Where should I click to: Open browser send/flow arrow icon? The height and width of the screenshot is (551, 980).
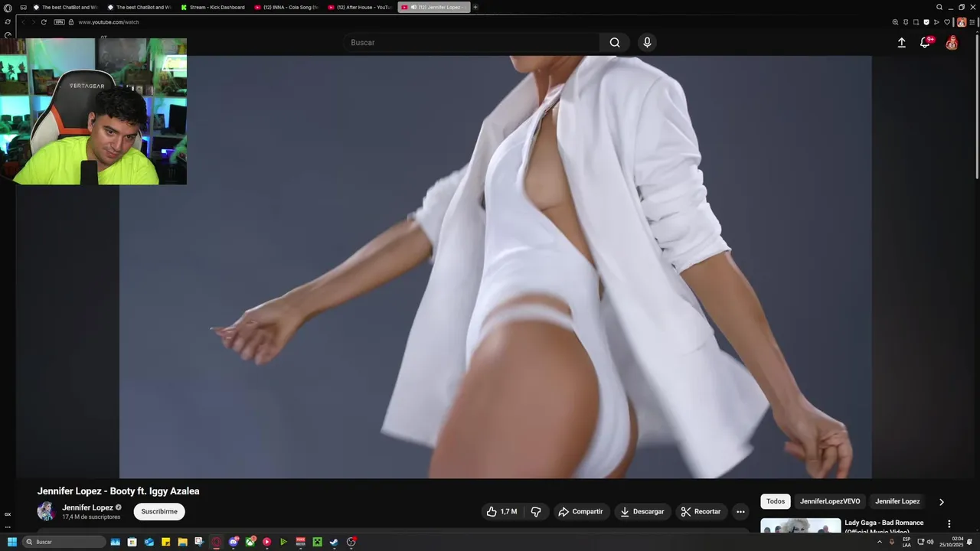(x=936, y=22)
